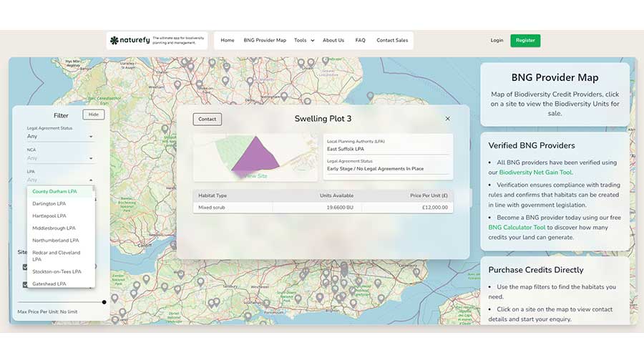
Task: Choose Middlesbrough LPA from the list
Action: click(60, 228)
